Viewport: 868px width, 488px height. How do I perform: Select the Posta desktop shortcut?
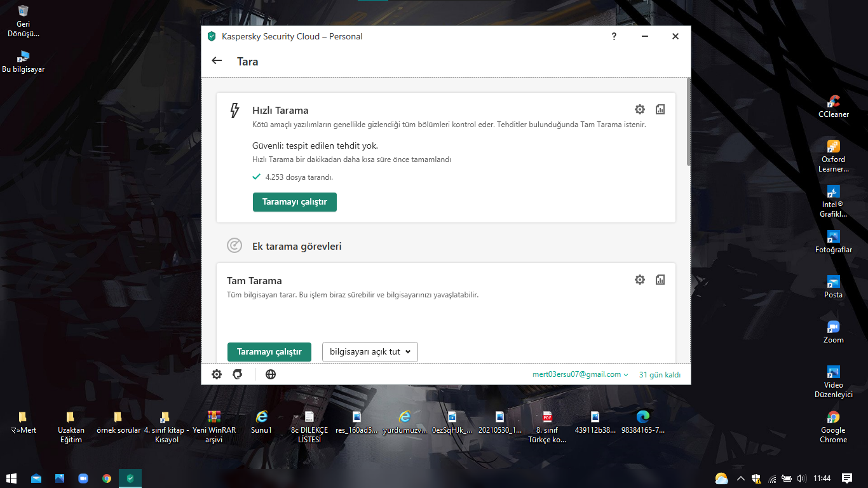pyautogui.click(x=834, y=287)
